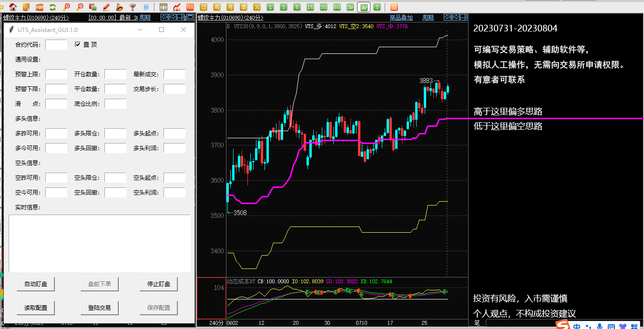
Task: Click inside the 实时信息 text area
Action: pyautogui.click(x=100, y=243)
